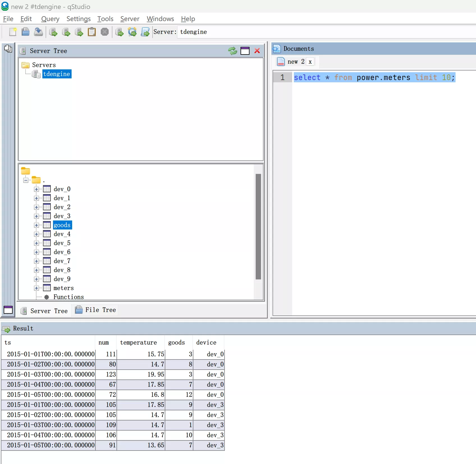This screenshot has height=464, width=476.
Task: Close the Server Tree panel with the red X
Action: (x=257, y=51)
